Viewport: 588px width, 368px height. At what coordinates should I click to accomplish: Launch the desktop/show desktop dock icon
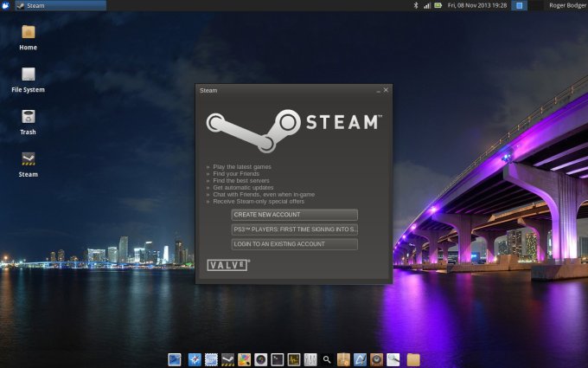175,359
